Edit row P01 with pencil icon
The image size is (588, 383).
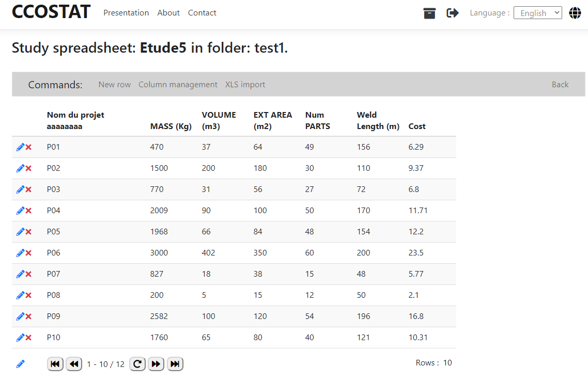point(20,147)
